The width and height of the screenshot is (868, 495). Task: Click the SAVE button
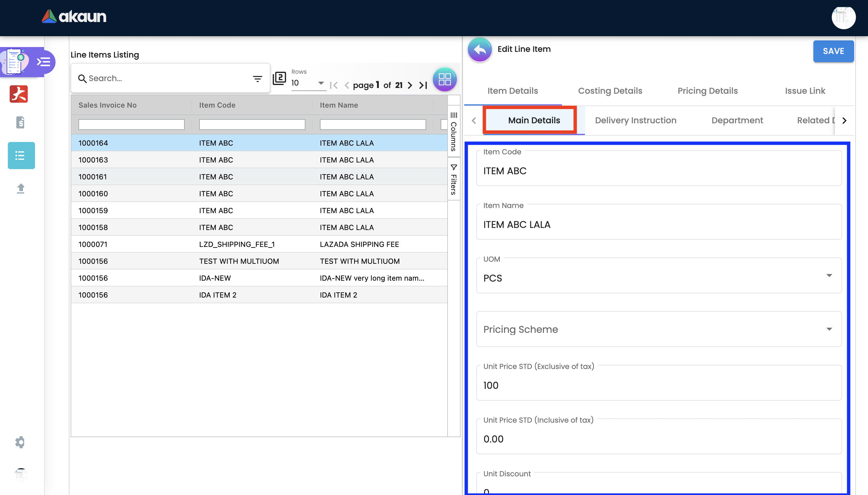[833, 51]
